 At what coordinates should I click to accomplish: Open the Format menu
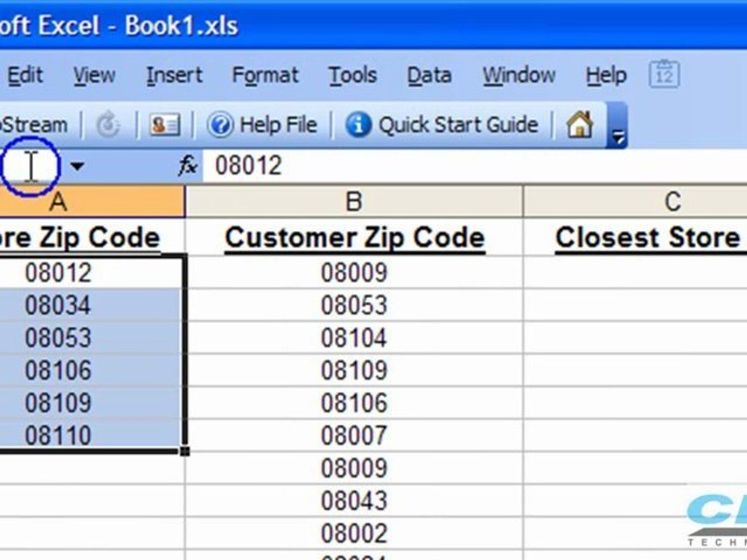265,76
